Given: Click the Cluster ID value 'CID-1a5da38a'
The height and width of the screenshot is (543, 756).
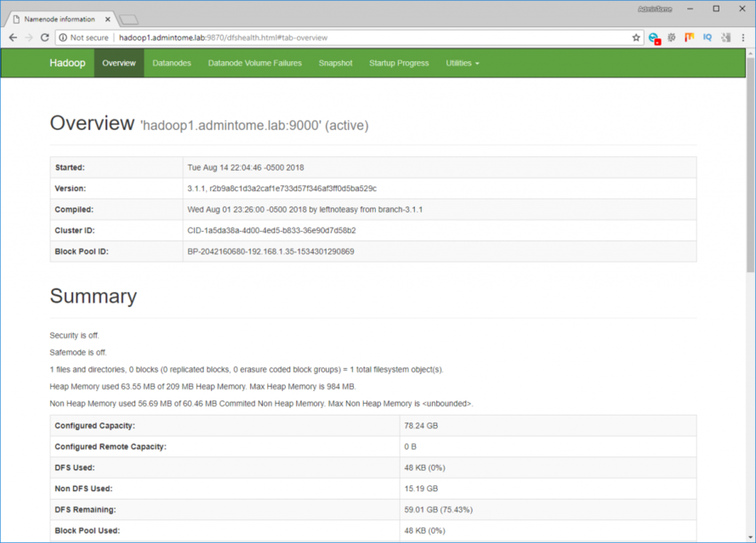Looking at the screenshot, I should (271, 230).
